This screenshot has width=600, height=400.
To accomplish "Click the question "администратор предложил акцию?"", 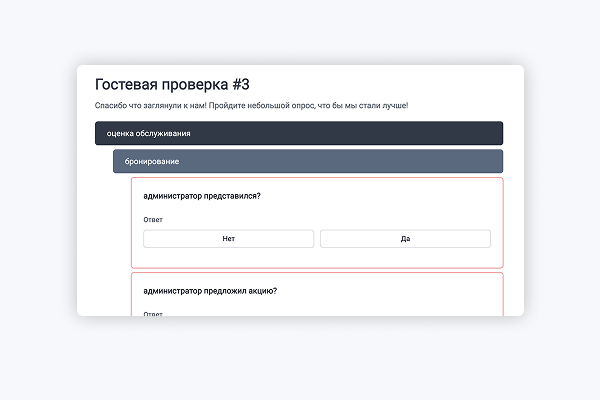I will 211,291.
